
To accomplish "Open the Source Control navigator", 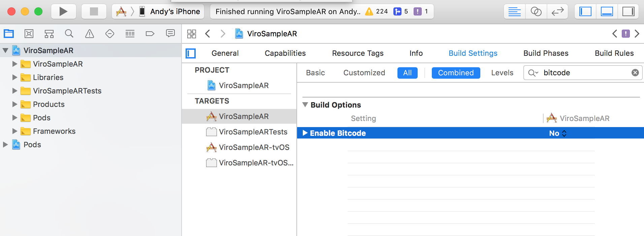I will 29,34.
